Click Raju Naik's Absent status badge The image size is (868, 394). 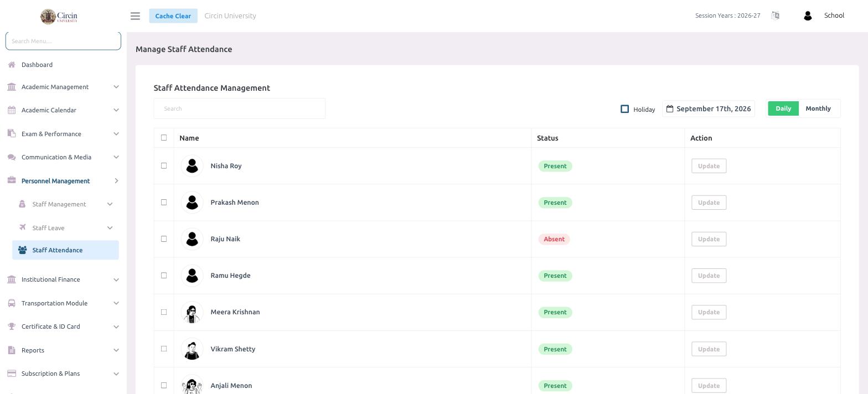coord(554,239)
